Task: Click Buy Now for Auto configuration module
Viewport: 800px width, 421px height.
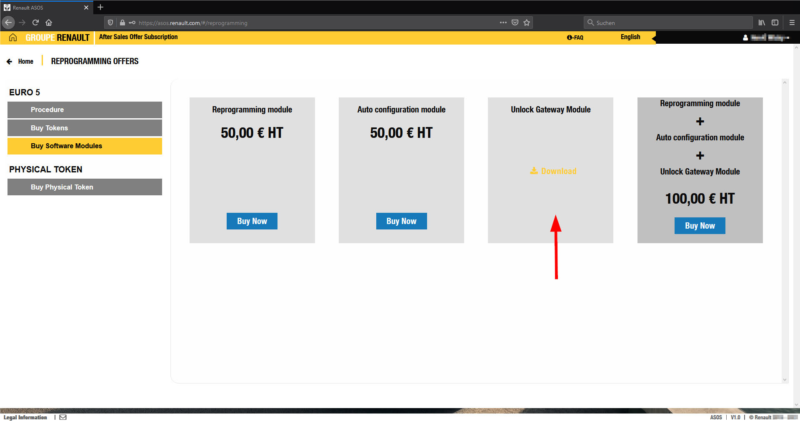Action: point(401,221)
